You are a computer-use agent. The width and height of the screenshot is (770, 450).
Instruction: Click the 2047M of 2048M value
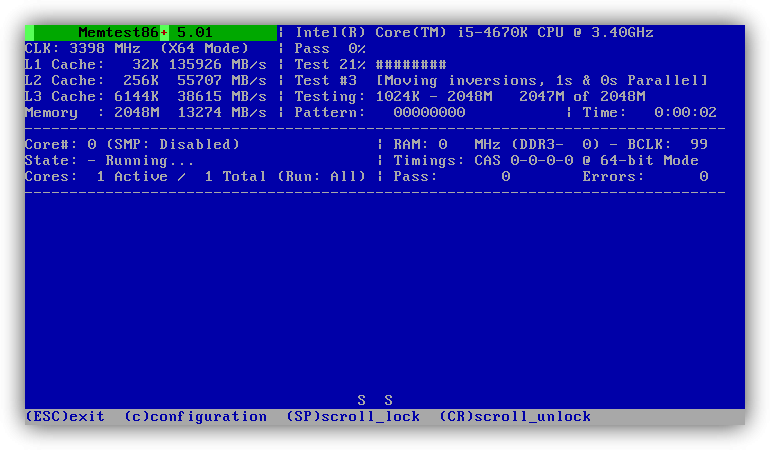[x=582, y=97]
